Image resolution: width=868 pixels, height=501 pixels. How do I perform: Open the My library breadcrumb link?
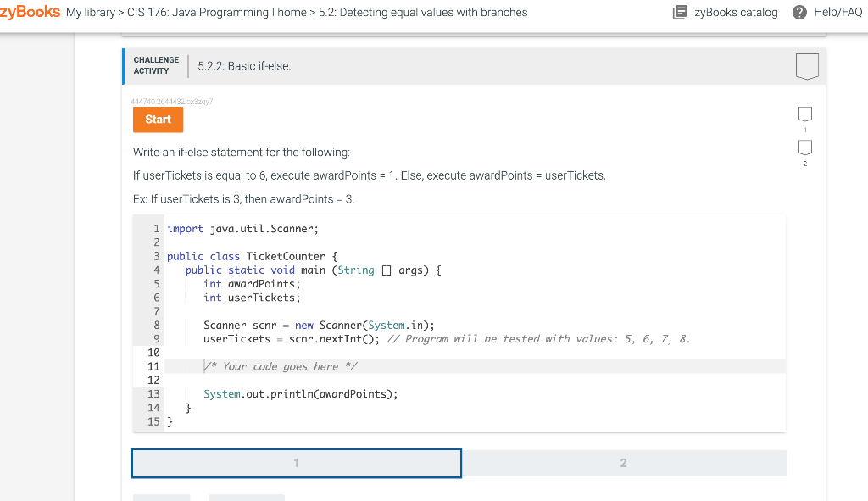tap(93, 12)
